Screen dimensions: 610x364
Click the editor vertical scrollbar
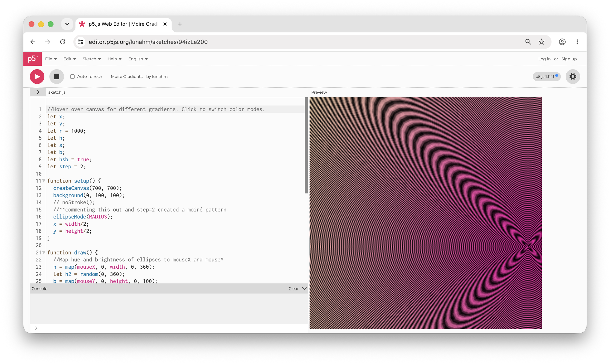[306, 145]
